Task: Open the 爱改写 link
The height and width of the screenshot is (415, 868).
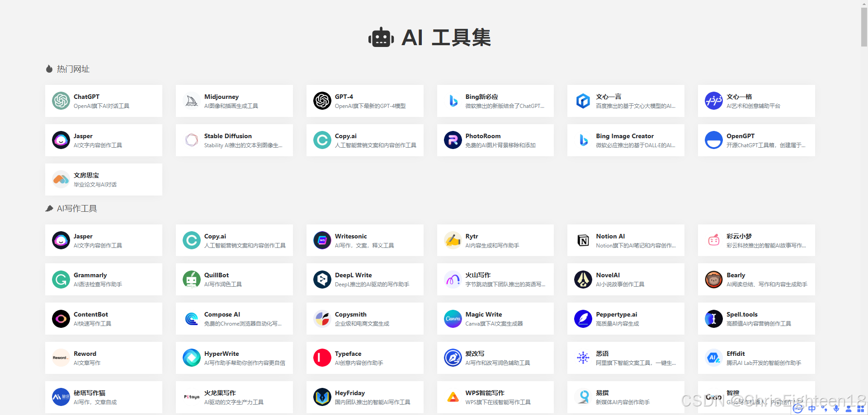Action: pos(495,358)
